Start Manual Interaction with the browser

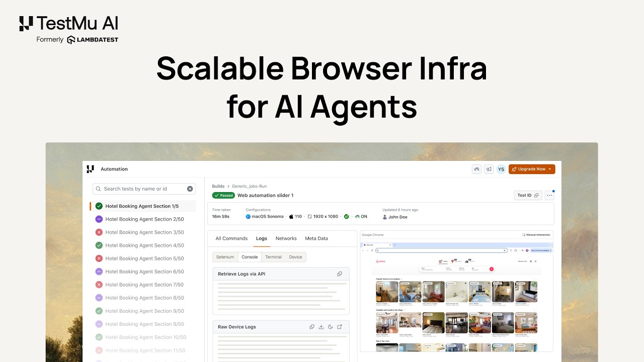pyautogui.click(x=536, y=235)
